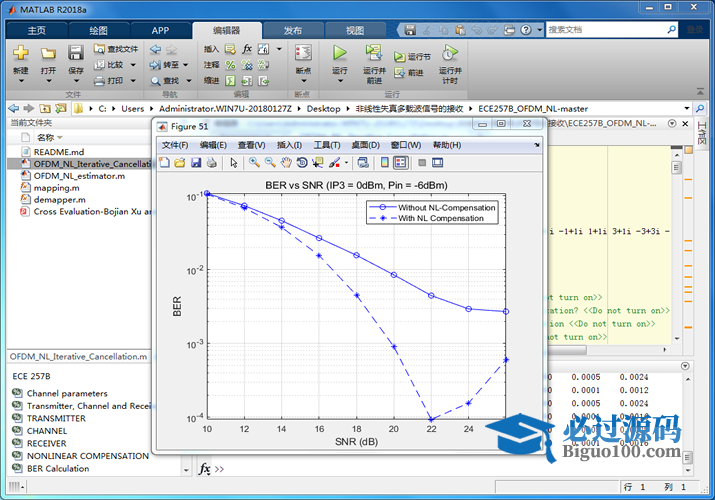The image size is (715, 500).
Task: Switch to the Home (主页) tab
Action: 36,31
